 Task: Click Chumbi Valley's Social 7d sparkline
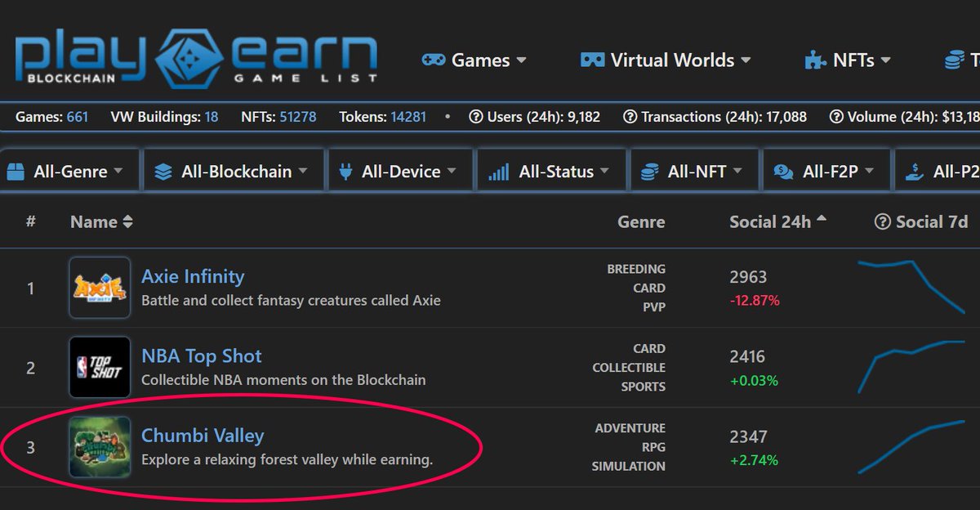(x=911, y=446)
